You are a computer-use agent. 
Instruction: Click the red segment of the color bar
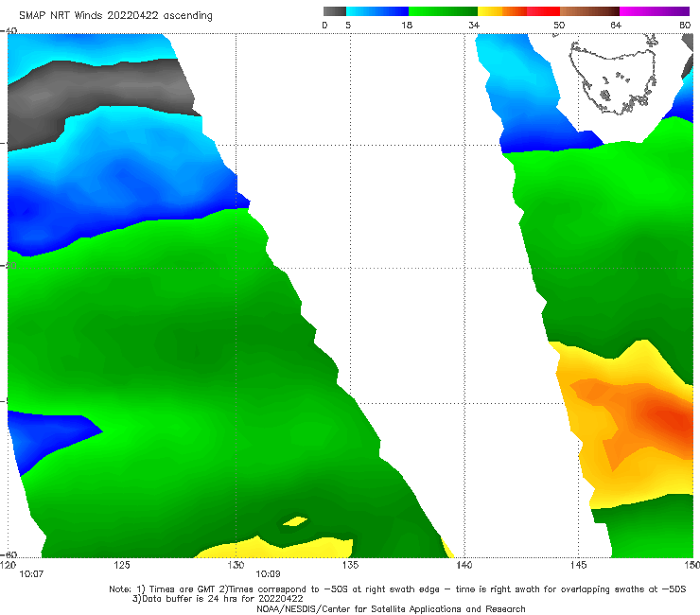pyautogui.click(x=543, y=11)
